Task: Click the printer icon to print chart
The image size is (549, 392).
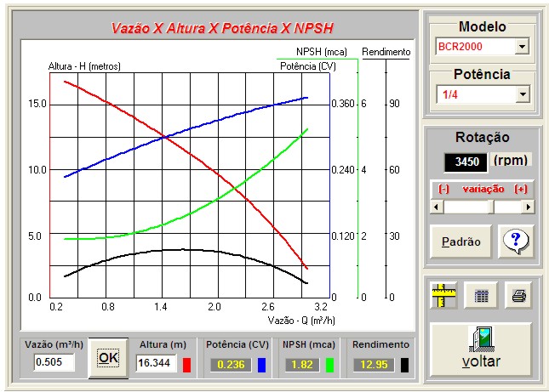Action: [518, 296]
